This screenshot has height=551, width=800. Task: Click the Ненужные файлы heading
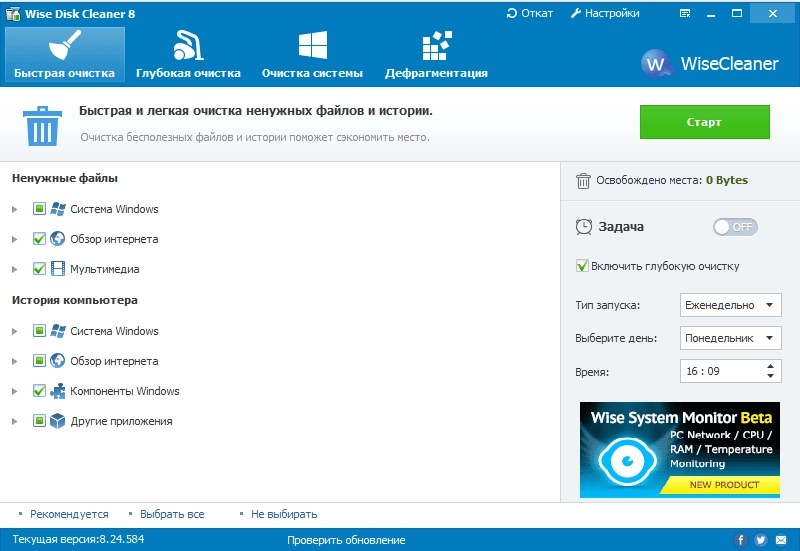[x=65, y=178]
